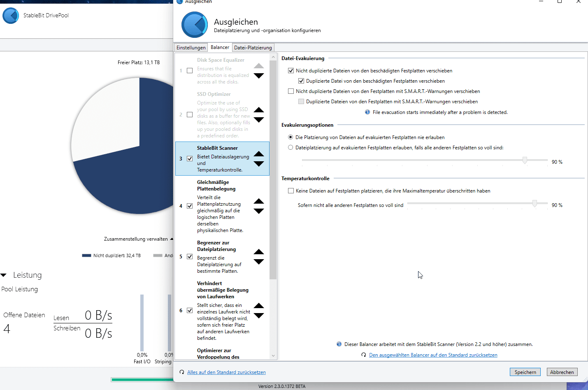Click balancer list scroll down arrow

pyautogui.click(x=273, y=356)
